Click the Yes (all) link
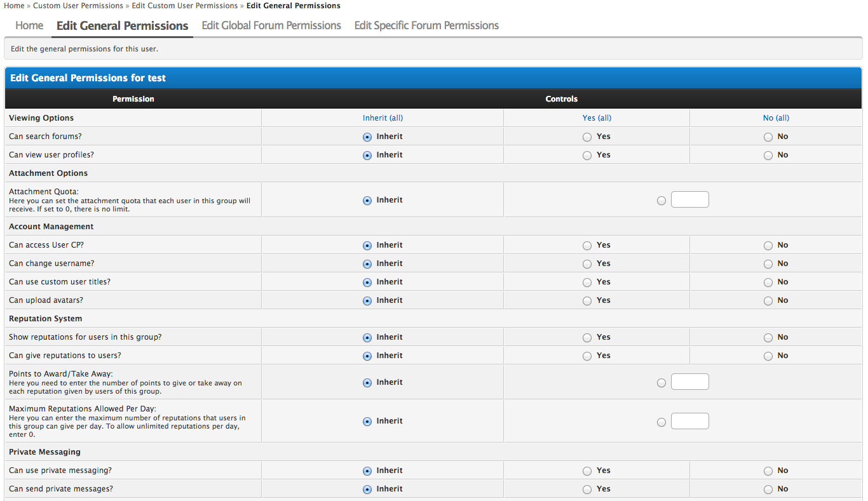 [597, 118]
